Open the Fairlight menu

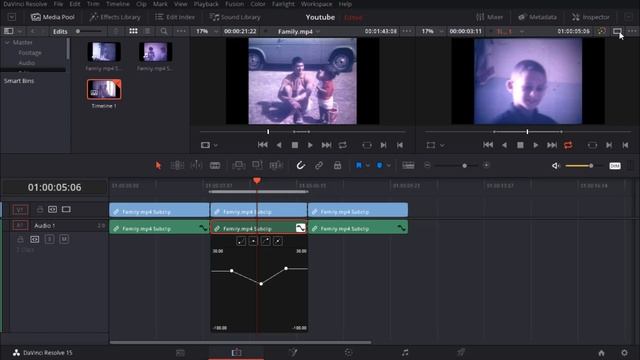point(283,4)
